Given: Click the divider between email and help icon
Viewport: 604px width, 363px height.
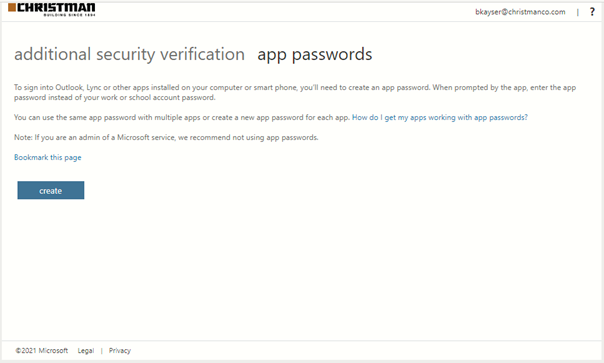Looking at the screenshot, I should click(577, 12).
